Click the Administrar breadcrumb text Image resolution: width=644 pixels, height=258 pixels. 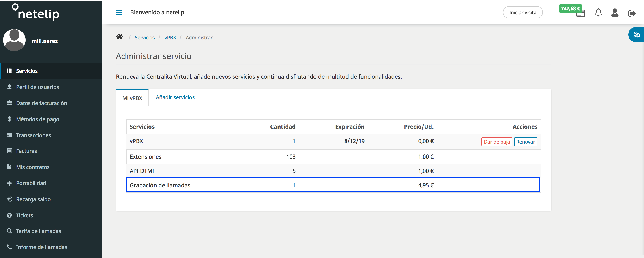[199, 37]
